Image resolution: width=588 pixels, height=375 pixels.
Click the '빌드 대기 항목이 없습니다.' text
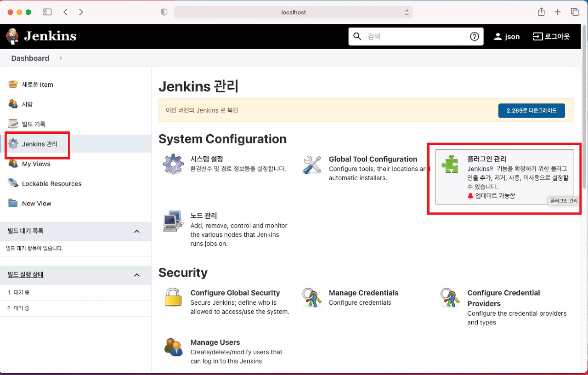[34, 248]
